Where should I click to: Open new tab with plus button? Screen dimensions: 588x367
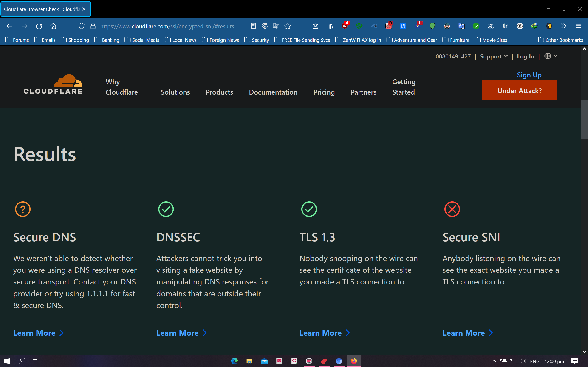[x=99, y=9]
